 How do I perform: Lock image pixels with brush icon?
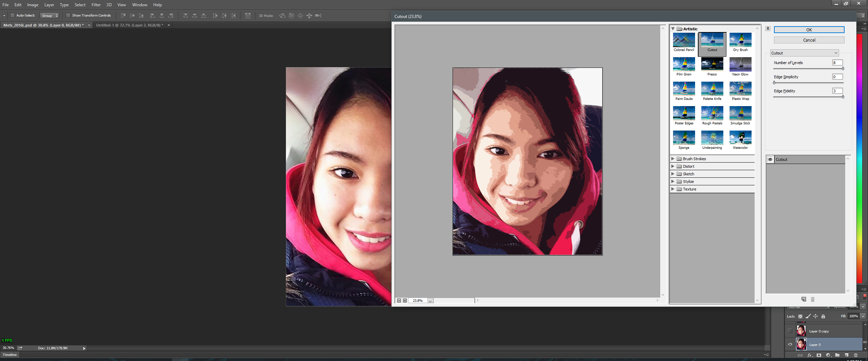(808, 316)
